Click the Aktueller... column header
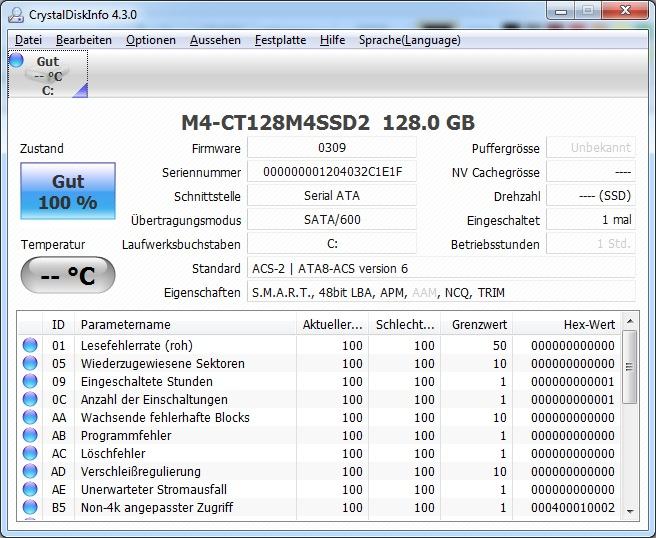656x538 pixels. (333, 324)
